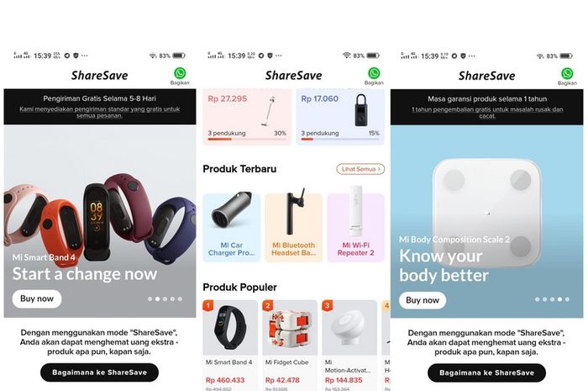Click Buy now on Mi Smart Band 4 banner

click(37, 299)
